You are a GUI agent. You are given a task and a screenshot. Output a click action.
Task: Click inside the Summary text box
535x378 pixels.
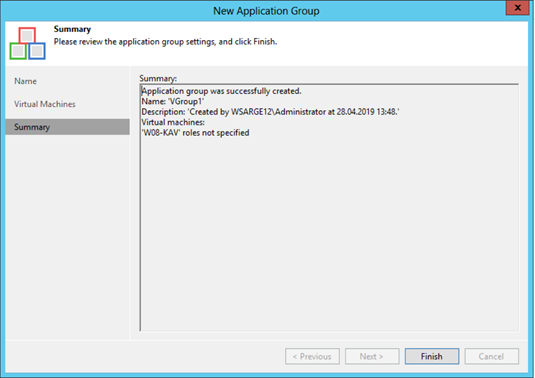pos(329,207)
